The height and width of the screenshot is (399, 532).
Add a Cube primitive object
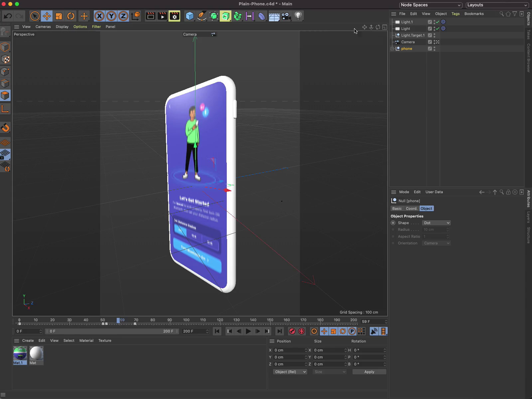[190, 16]
